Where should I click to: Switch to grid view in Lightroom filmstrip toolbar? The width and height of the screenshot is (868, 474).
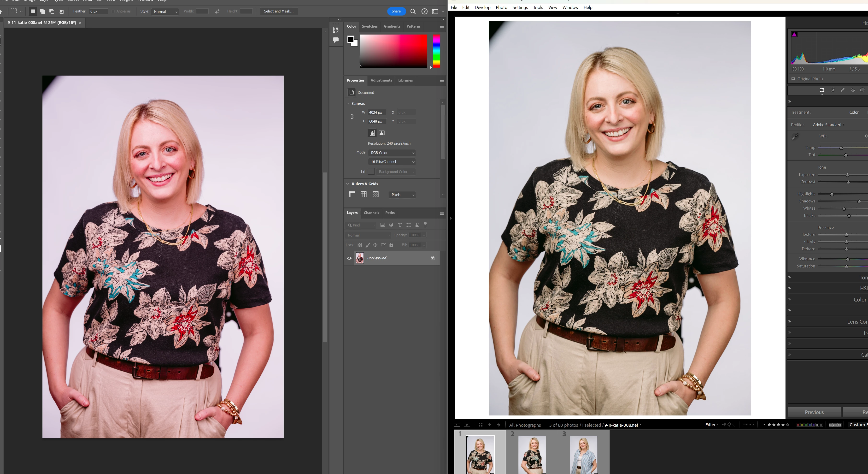tap(481, 425)
